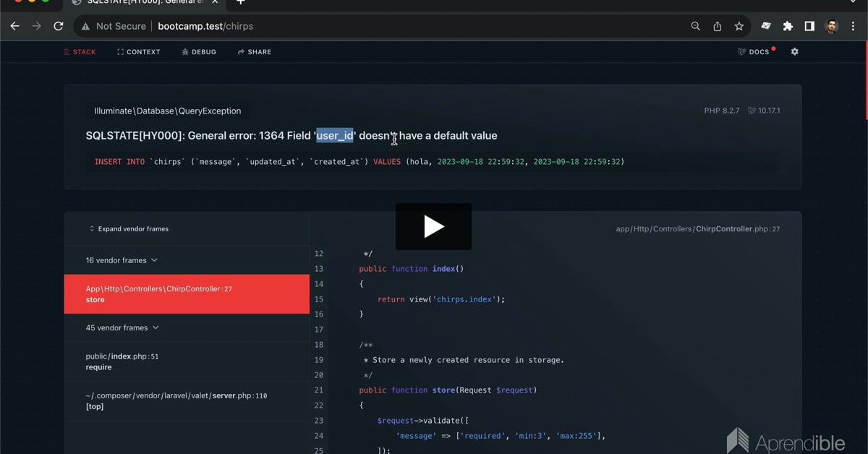Open the zoom magnifier icon in address bar
The image size is (868, 454).
coord(696,26)
